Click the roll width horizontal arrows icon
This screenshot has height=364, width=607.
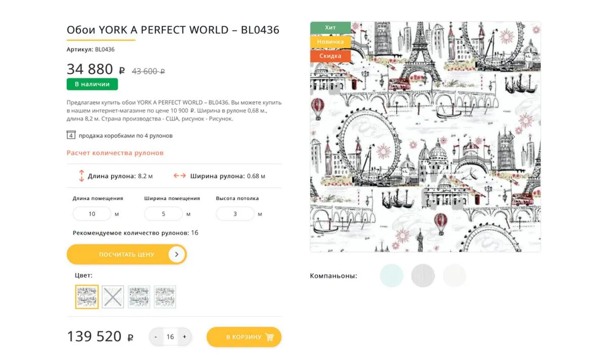coord(180,176)
